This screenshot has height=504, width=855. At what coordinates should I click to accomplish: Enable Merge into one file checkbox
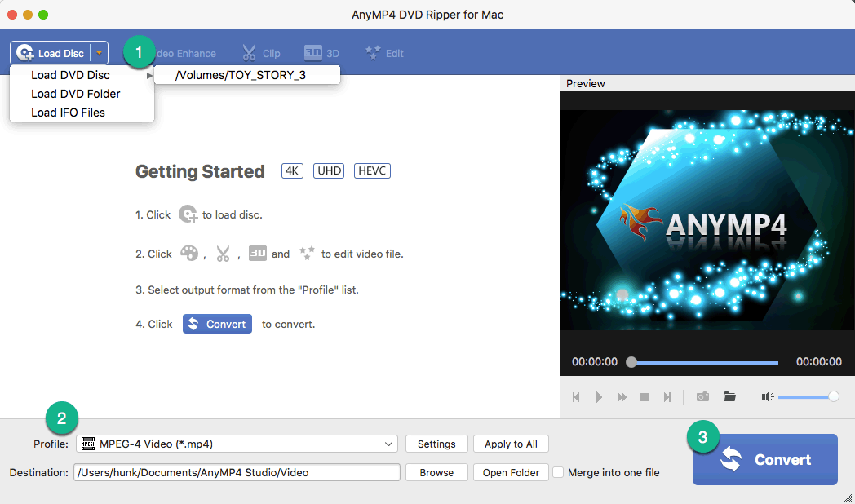click(x=558, y=472)
